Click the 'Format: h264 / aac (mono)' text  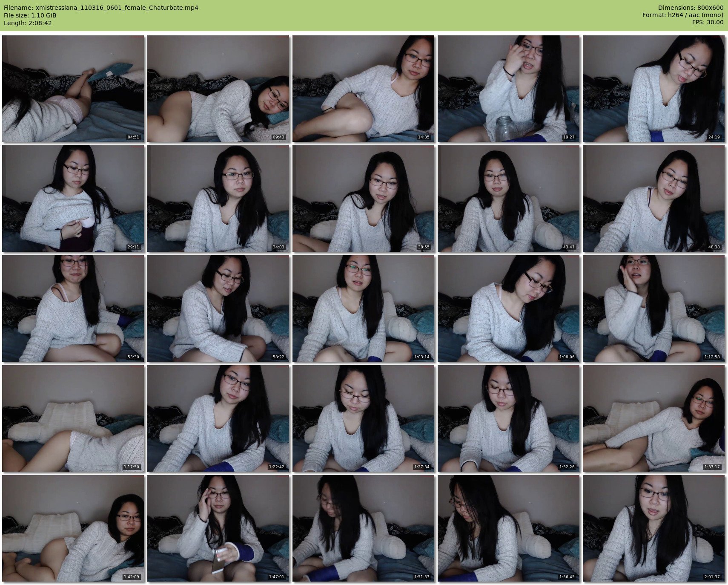(x=683, y=15)
